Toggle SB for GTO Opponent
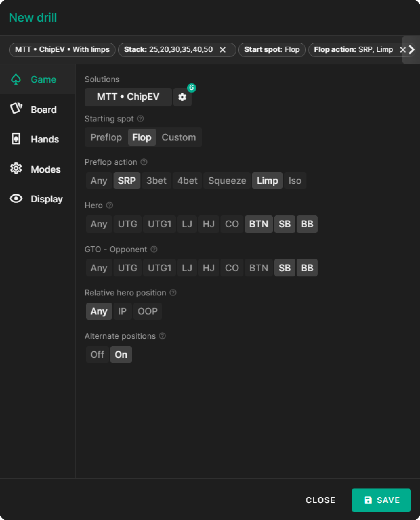This screenshot has height=520, width=420. [285, 268]
